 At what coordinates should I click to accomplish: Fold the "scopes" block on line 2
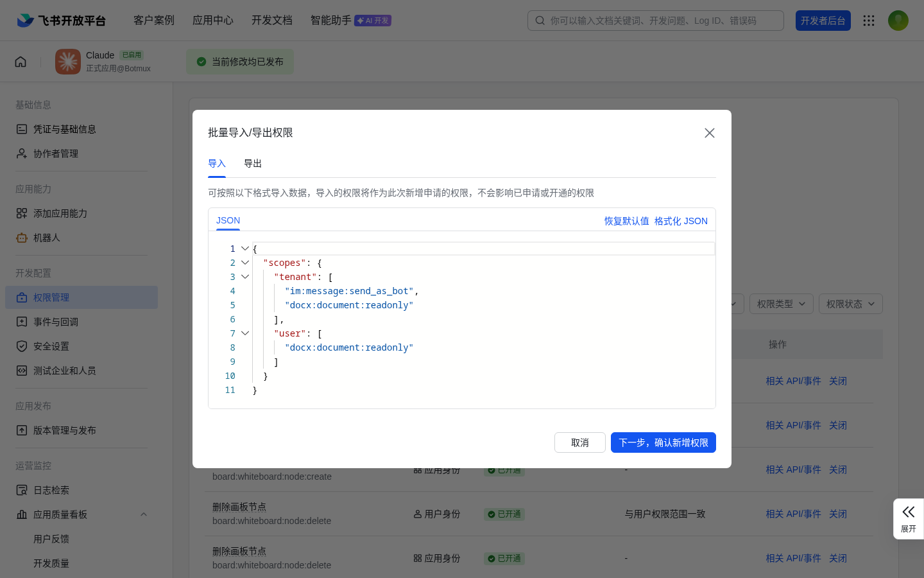[x=245, y=263]
